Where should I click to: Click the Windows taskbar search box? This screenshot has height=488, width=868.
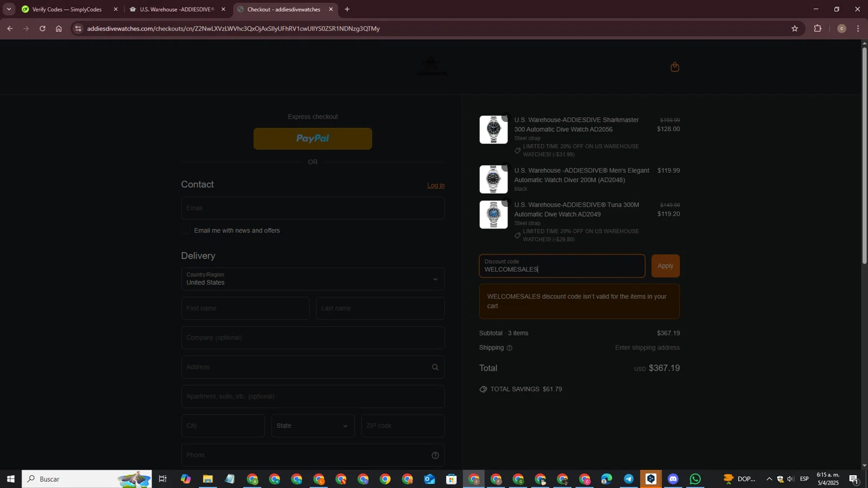click(87, 479)
